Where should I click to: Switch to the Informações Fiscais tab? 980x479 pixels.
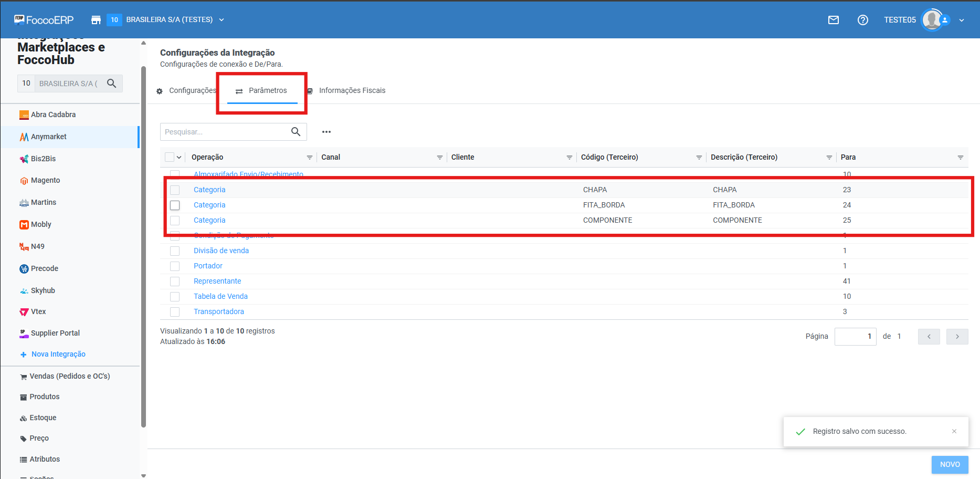click(x=352, y=91)
